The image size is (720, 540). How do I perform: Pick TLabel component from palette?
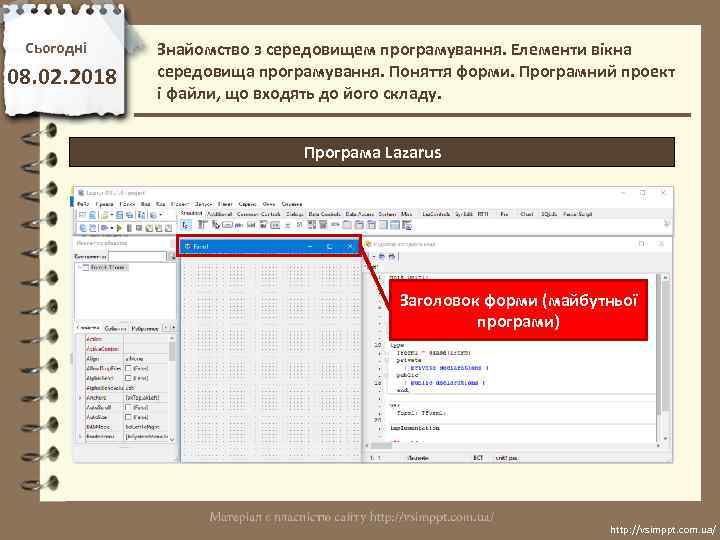tap(239, 225)
